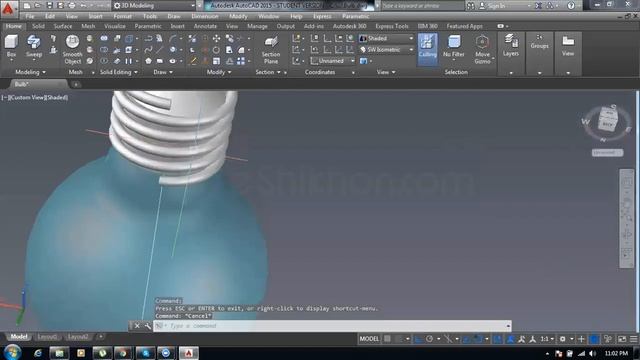Switch to the Express Tools ribbon tab
This screenshot has width=640, height=360.
coord(392,26)
